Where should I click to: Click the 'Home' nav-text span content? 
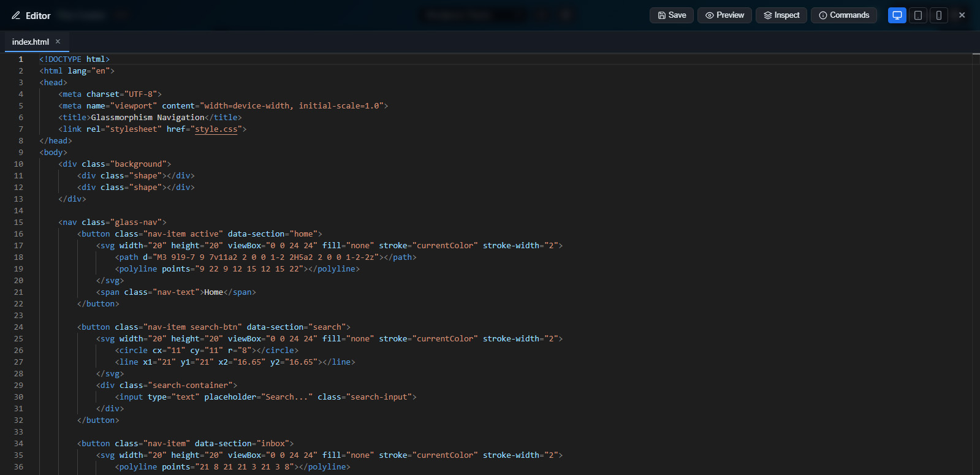pos(213,292)
